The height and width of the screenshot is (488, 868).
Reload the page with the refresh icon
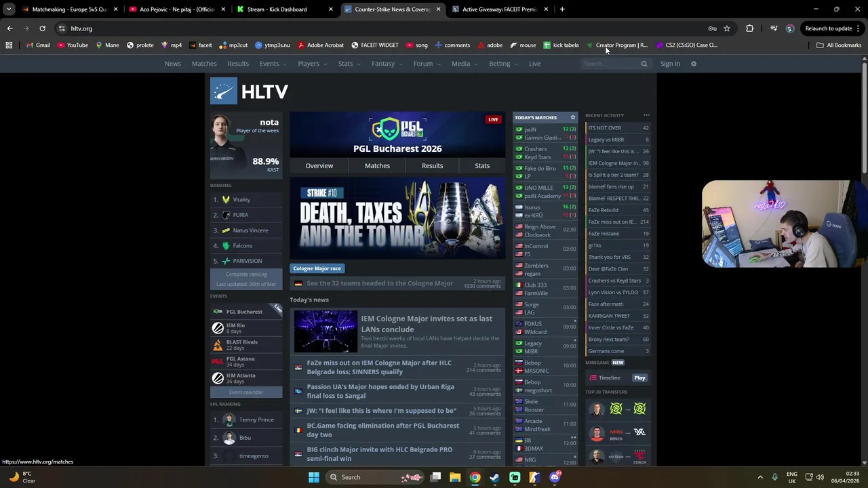click(x=42, y=28)
